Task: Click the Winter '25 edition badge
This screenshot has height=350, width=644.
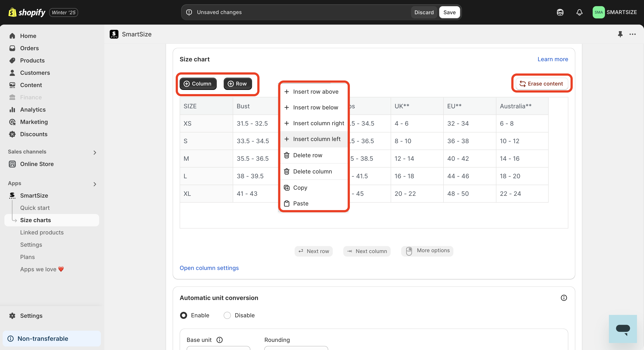Action: pyautogui.click(x=63, y=12)
